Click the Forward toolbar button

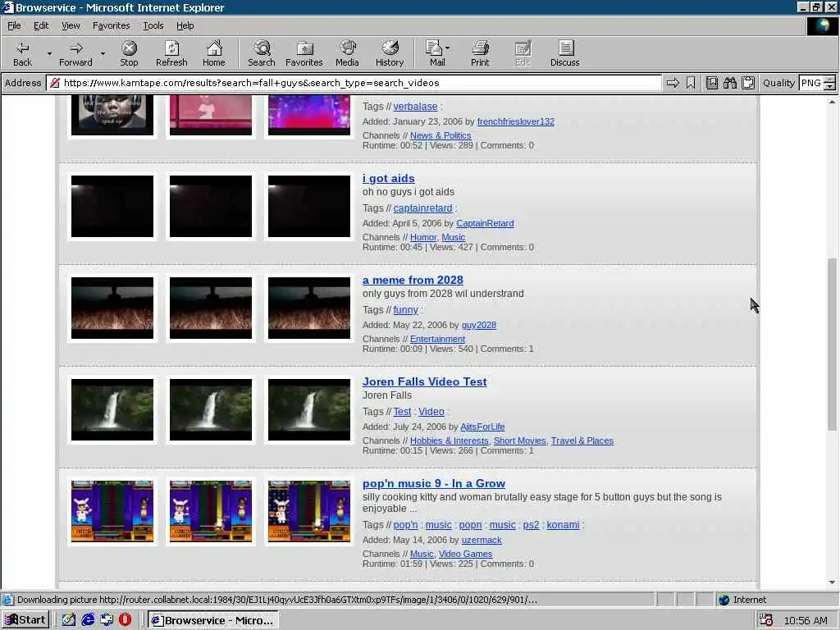tap(75, 53)
